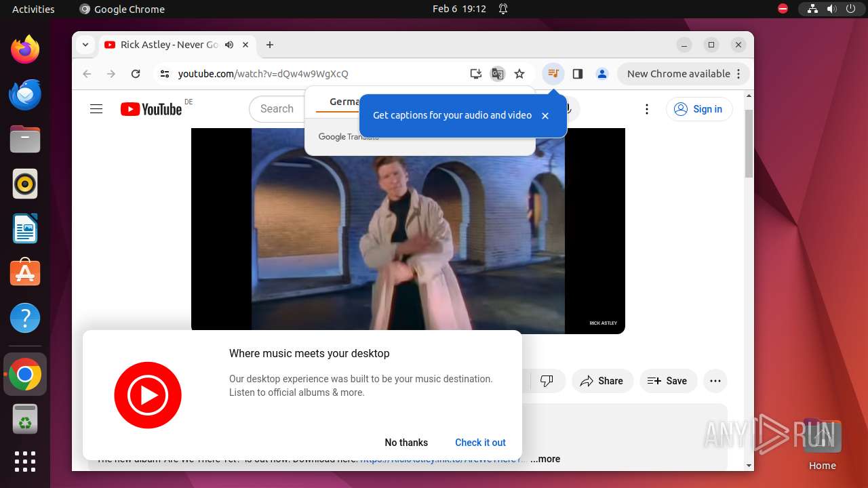Launch LibreOffice Writer from the dock
This screenshot has width=868, height=488.
pos(25,228)
